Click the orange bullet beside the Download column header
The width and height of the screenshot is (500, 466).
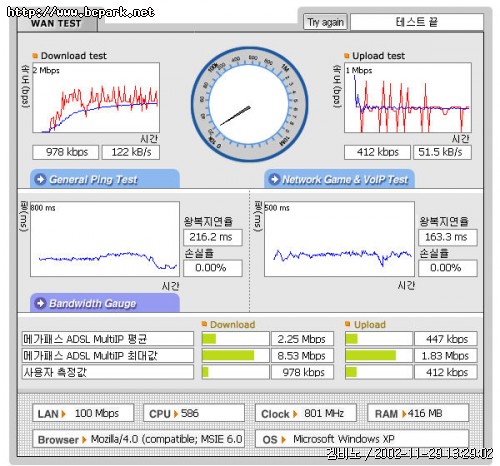point(204,324)
